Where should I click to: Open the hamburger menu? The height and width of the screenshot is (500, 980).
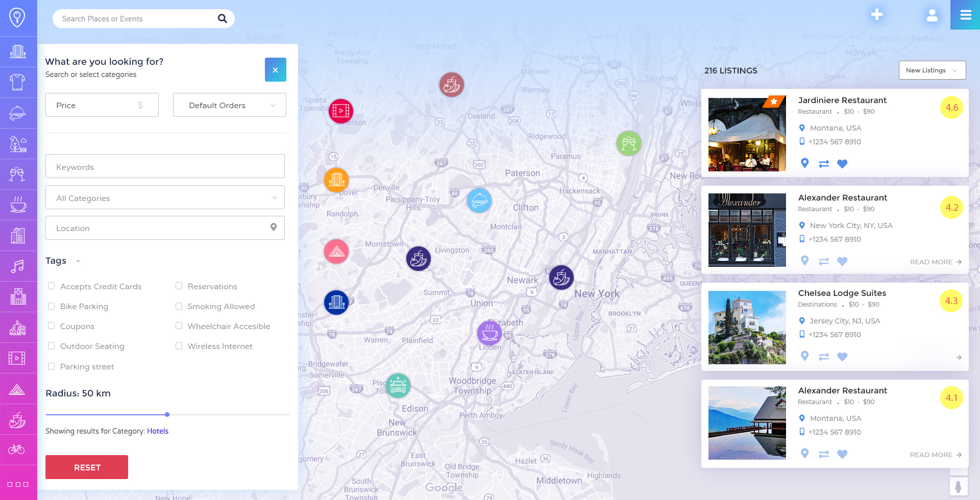tap(966, 15)
